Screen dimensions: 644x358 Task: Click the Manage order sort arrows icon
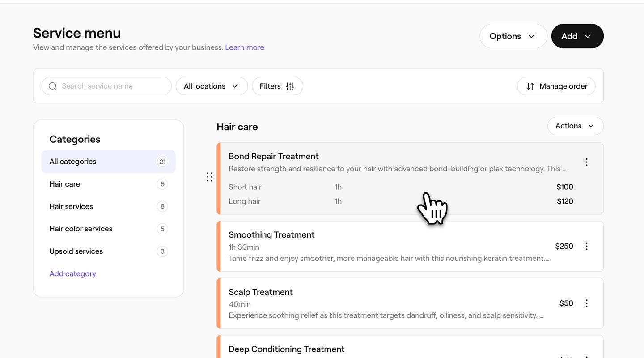pyautogui.click(x=530, y=86)
